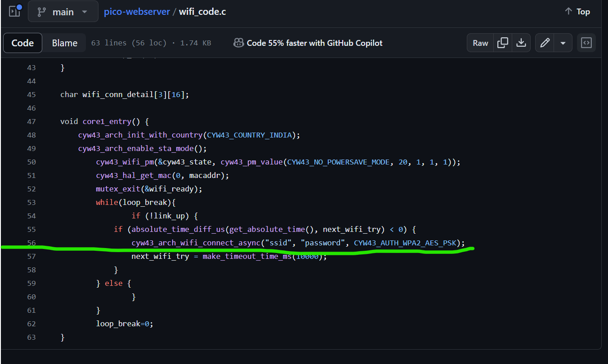Click the Raw button
608x364 pixels.
(480, 43)
